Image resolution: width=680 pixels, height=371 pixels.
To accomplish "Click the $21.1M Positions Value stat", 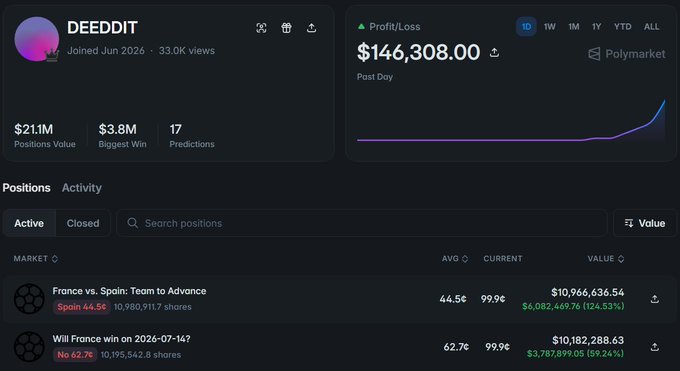I will pos(45,136).
